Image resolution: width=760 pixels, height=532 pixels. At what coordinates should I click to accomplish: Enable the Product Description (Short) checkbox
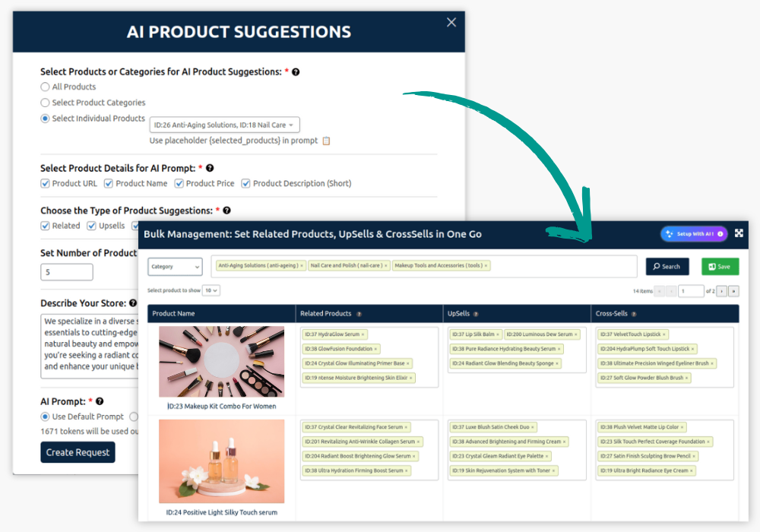[245, 183]
